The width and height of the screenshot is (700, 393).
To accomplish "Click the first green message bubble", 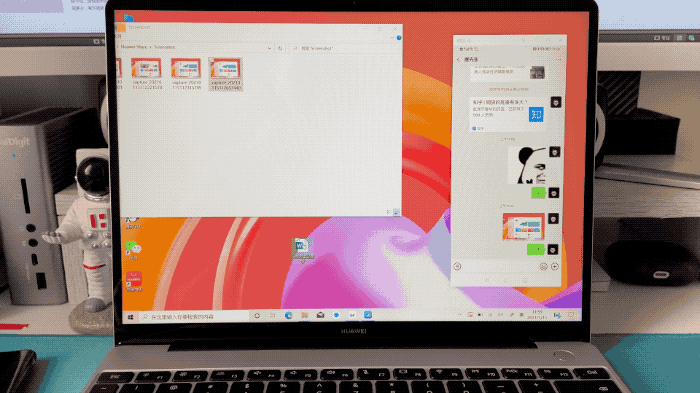I will click(538, 193).
